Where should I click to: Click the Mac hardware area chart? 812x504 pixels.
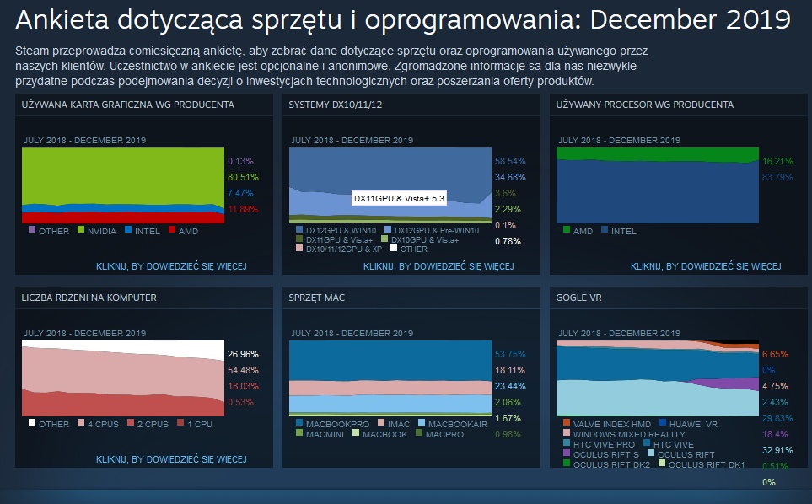point(390,378)
